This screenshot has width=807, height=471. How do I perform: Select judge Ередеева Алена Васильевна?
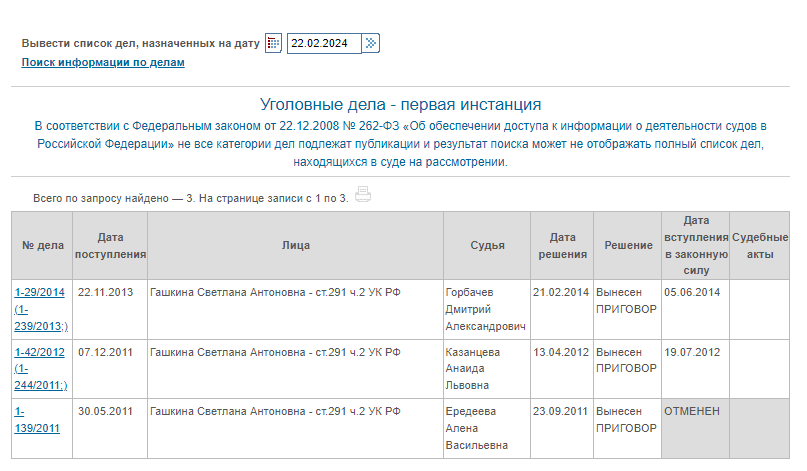click(477, 428)
